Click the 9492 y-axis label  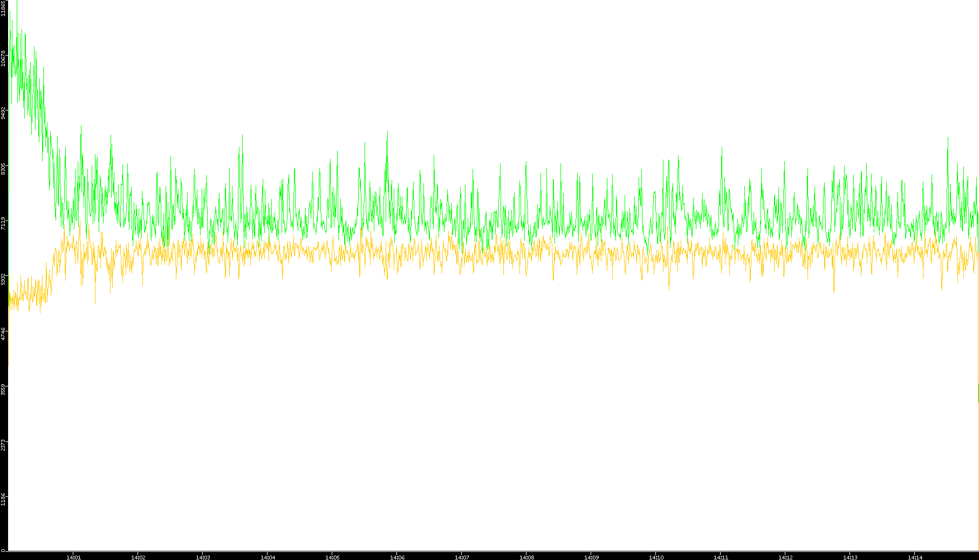click(3, 113)
